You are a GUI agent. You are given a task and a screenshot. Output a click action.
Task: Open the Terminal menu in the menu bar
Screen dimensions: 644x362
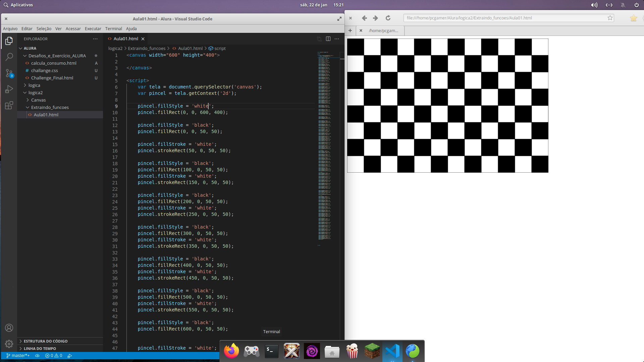[x=113, y=29]
